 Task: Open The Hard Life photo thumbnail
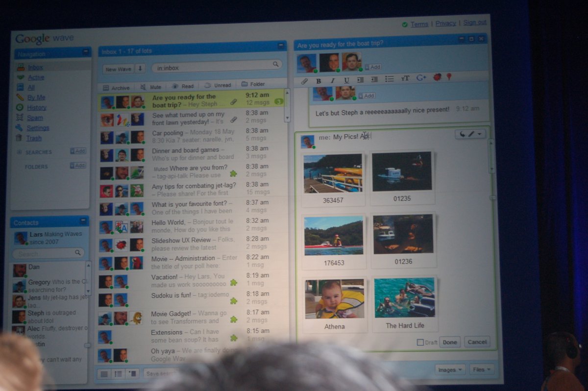tap(404, 297)
